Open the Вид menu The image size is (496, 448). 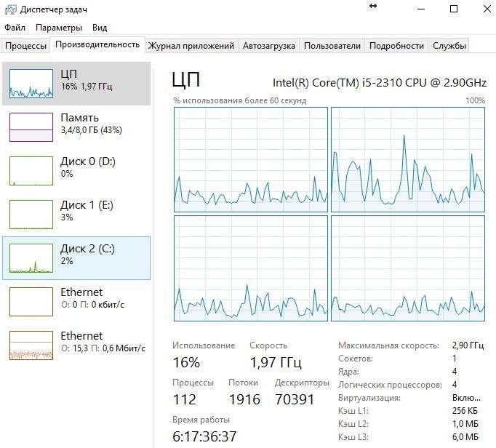100,28
